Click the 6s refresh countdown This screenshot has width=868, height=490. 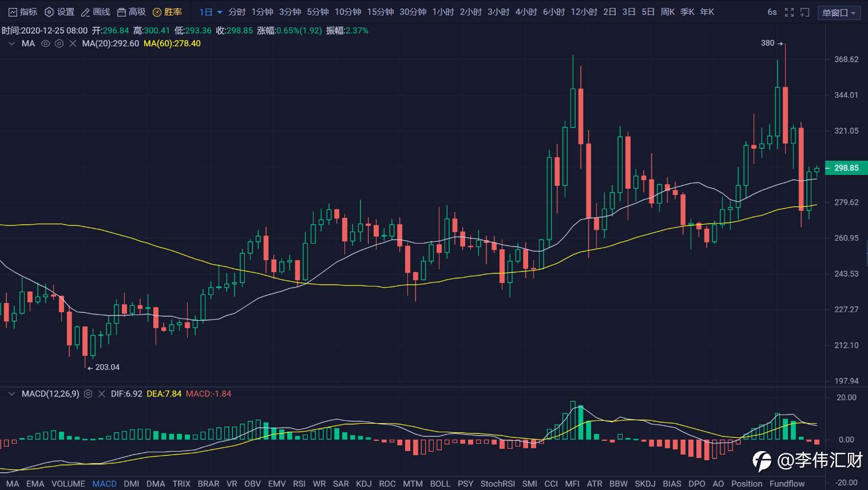click(772, 12)
